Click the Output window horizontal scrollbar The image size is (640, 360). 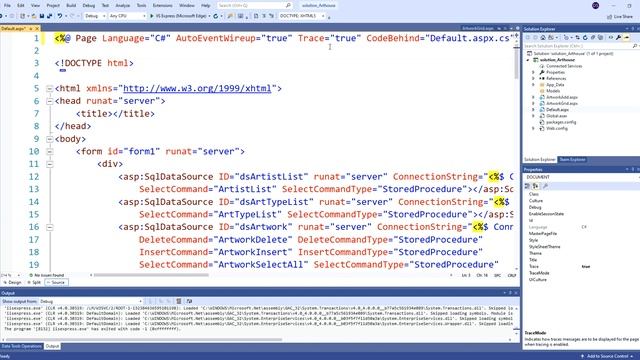coord(144,340)
